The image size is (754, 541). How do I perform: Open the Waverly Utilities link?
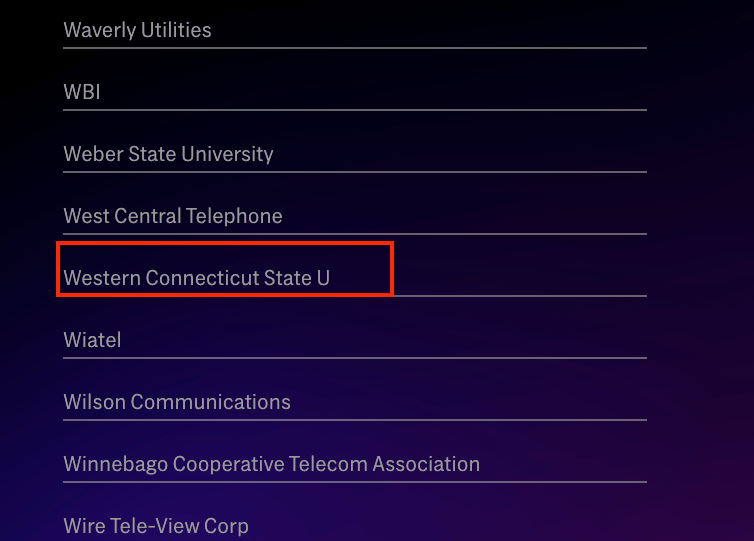tap(138, 30)
